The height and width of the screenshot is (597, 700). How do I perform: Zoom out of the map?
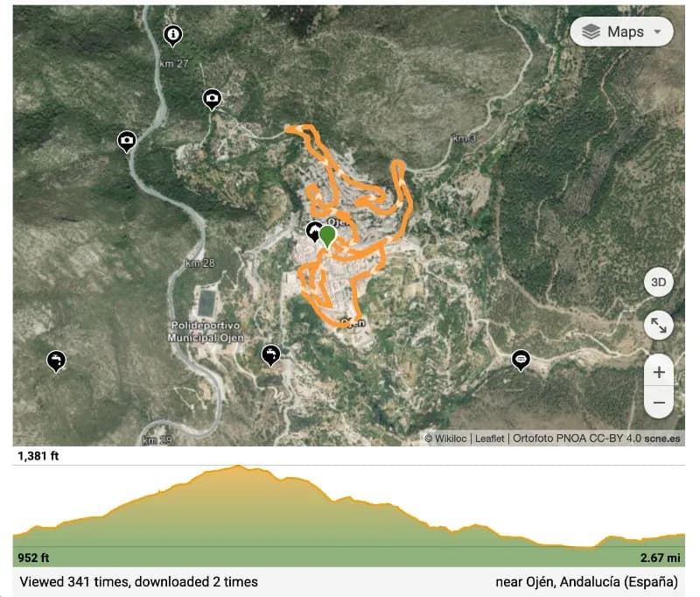[x=658, y=403]
